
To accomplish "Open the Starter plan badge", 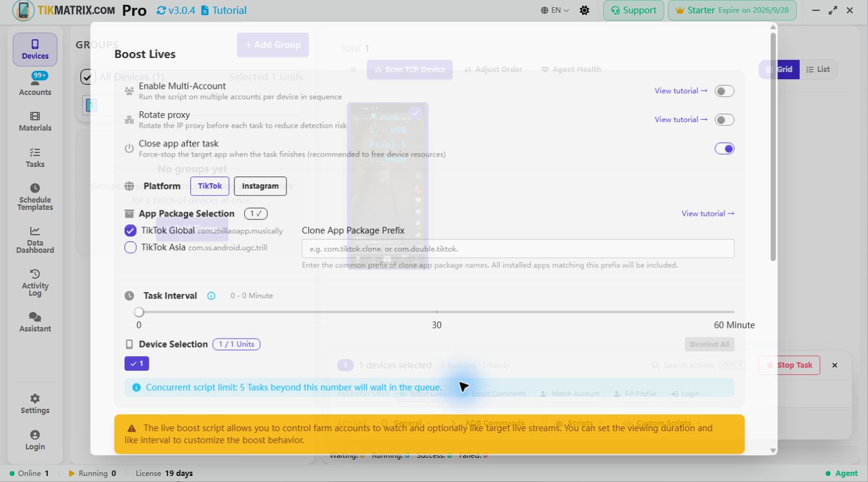I will pos(733,10).
